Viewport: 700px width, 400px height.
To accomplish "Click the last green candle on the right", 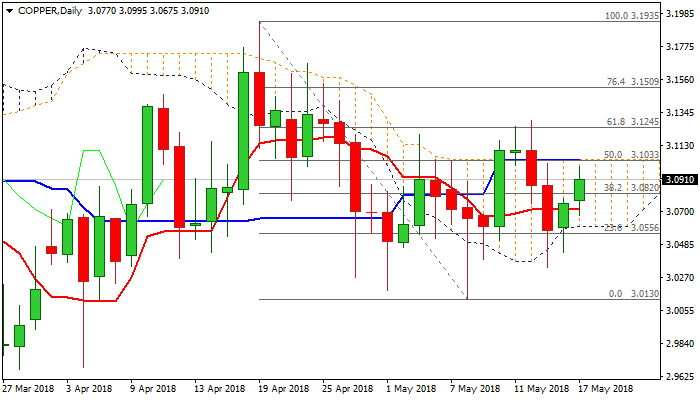I will tap(579, 188).
